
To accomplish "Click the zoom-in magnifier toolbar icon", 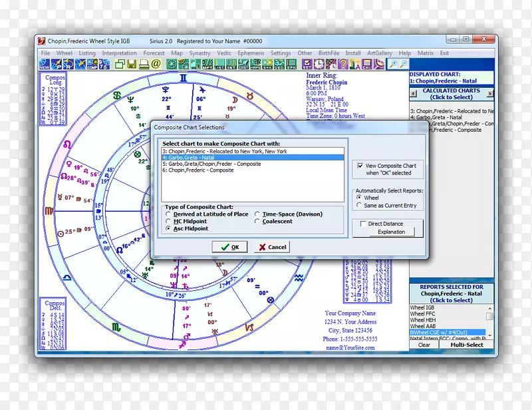I will (x=394, y=65).
